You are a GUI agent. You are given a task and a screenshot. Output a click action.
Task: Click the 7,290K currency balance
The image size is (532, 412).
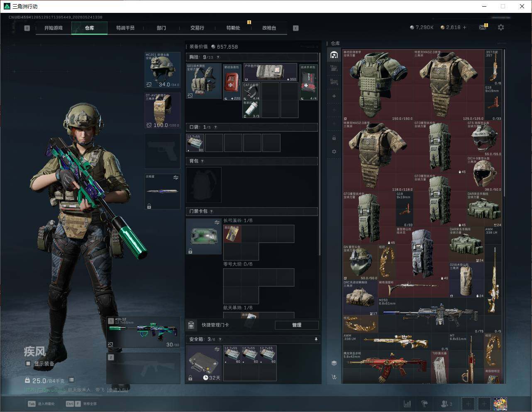pyautogui.click(x=422, y=27)
